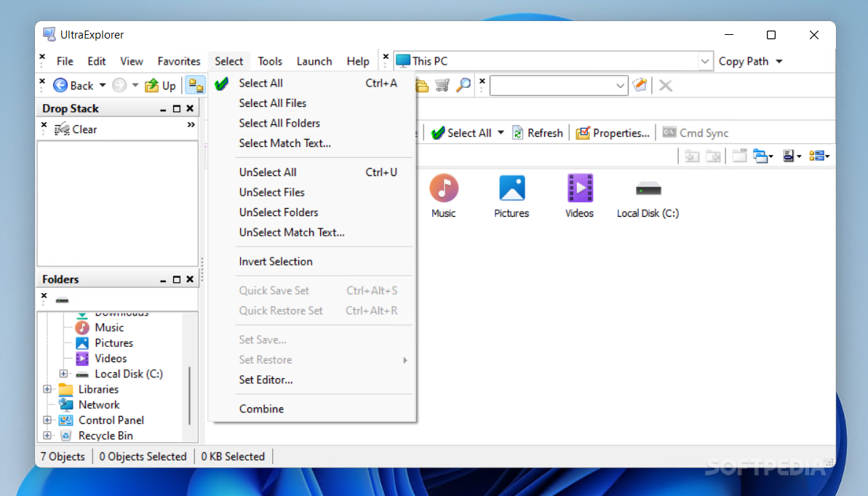Clear the Drop Stack with Clear button

coord(76,129)
